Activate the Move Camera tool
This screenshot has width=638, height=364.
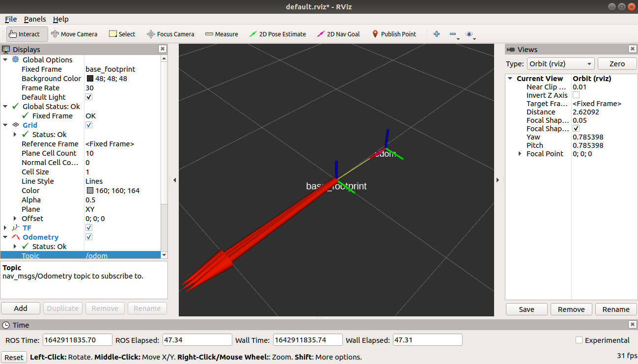(74, 34)
